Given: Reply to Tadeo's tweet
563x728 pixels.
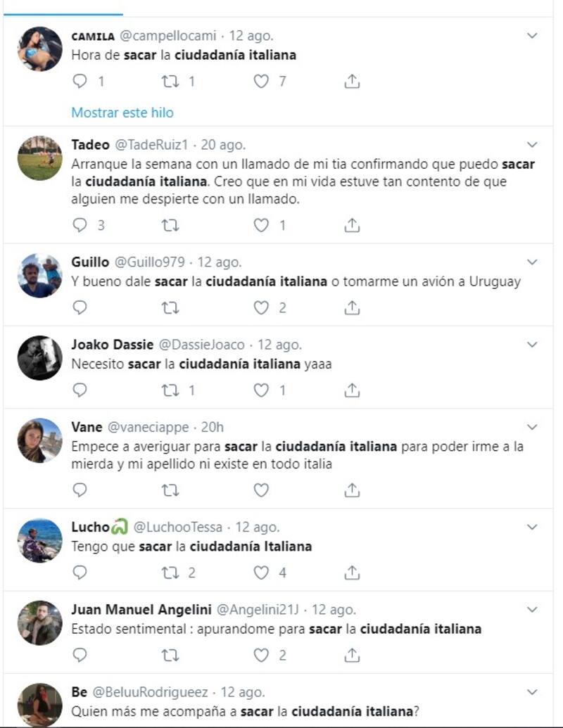Looking at the screenshot, I should [x=80, y=225].
